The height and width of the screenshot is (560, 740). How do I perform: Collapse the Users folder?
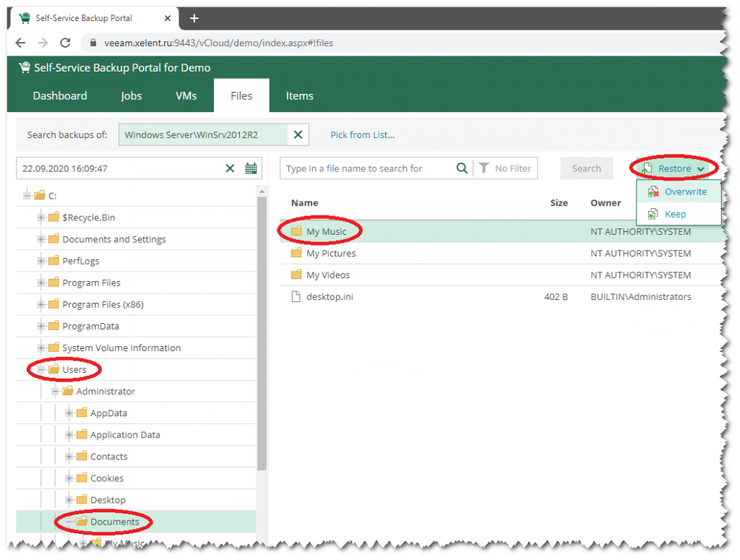[x=41, y=369]
